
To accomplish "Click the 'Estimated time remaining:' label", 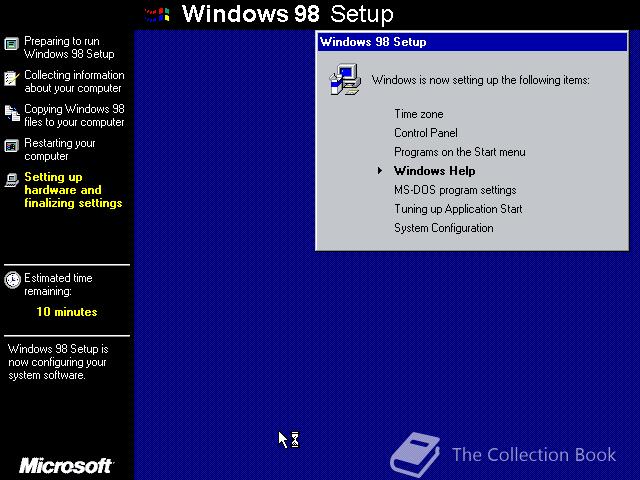I will 58,284.
